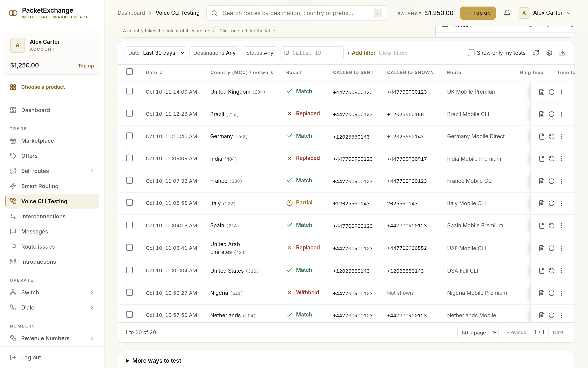The height and width of the screenshot is (368, 588).
Task: Click more options for Brazil row
Action: 561,114
